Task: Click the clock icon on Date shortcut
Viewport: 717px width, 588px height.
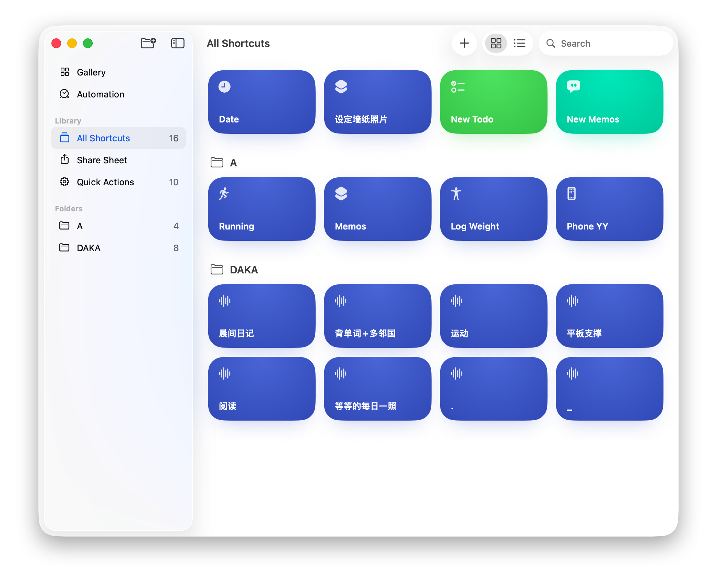Action: tap(224, 86)
